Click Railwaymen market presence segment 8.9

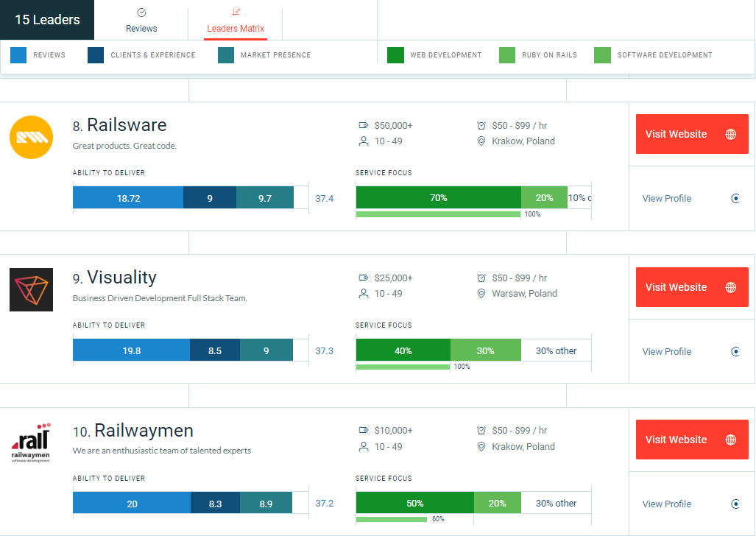pos(266,503)
